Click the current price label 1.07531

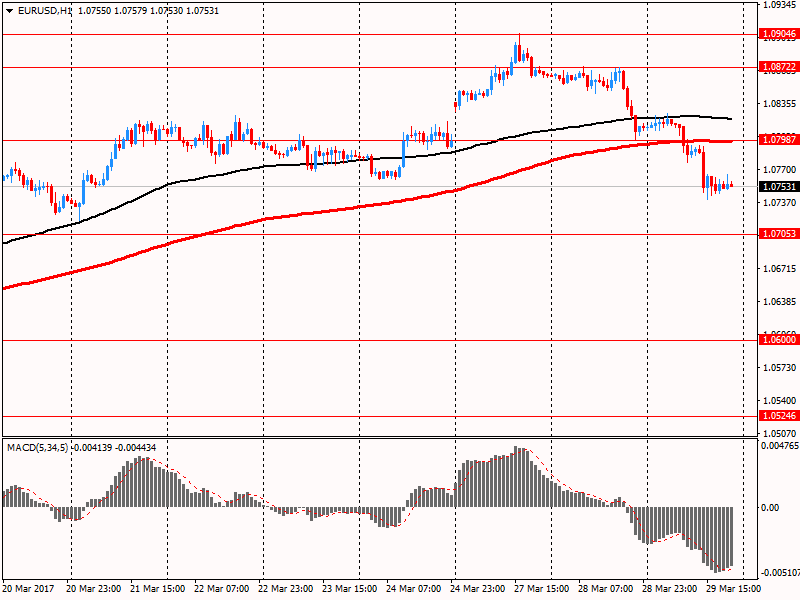[779, 187]
